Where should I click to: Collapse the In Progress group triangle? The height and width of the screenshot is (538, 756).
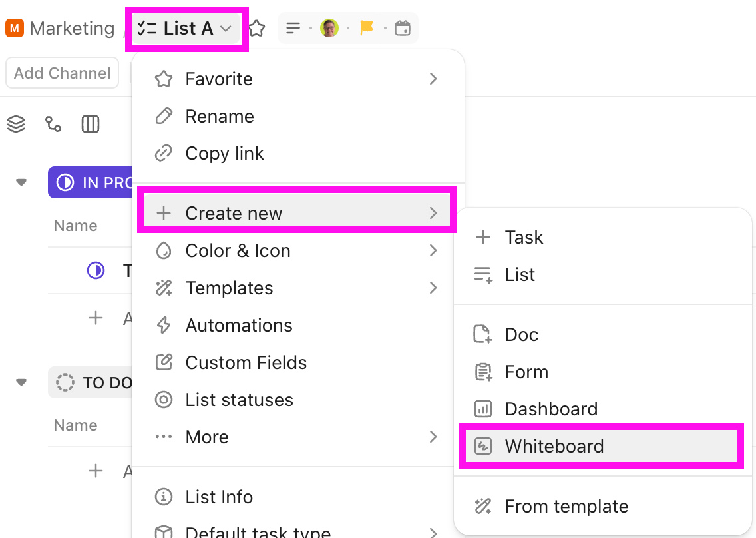[x=21, y=182]
